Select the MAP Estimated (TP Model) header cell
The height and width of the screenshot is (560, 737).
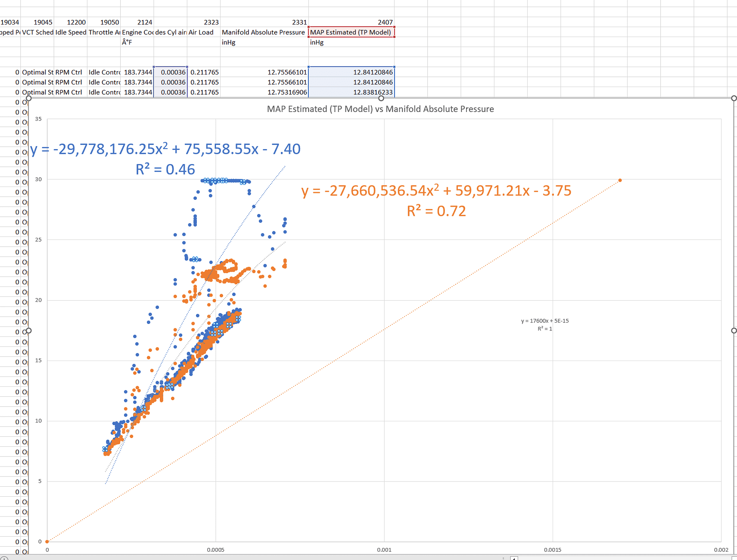tap(351, 32)
